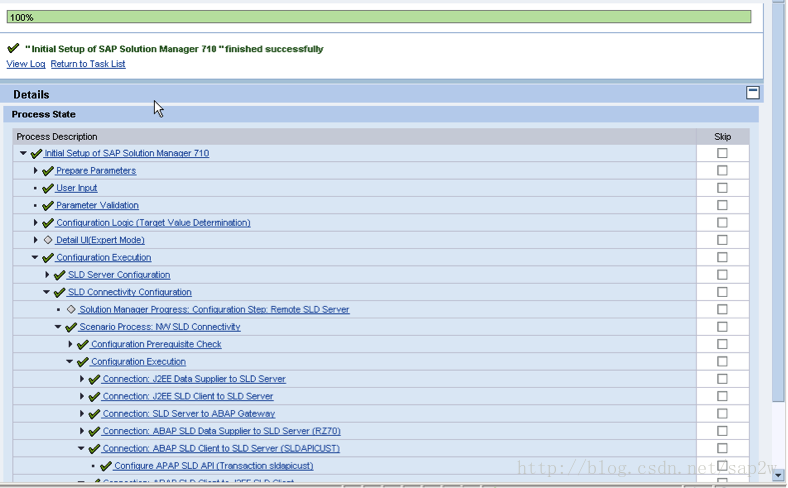
Task: Click diamond status icon beside Detail UI(Expert Mode)
Action: 48,240
